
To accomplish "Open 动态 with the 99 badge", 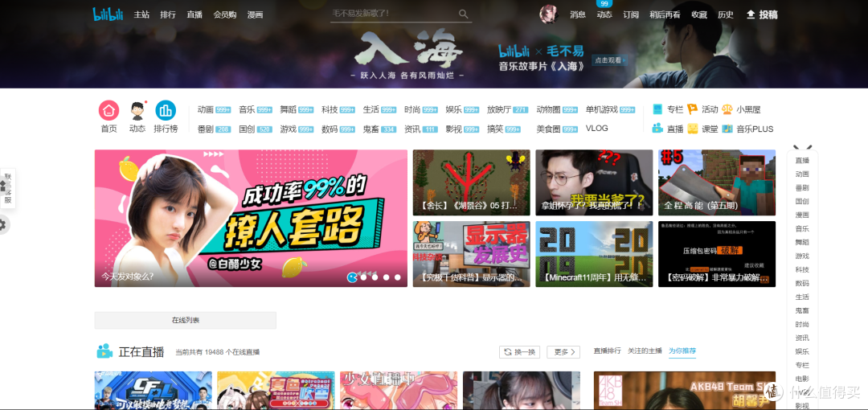I will [x=604, y=14].
